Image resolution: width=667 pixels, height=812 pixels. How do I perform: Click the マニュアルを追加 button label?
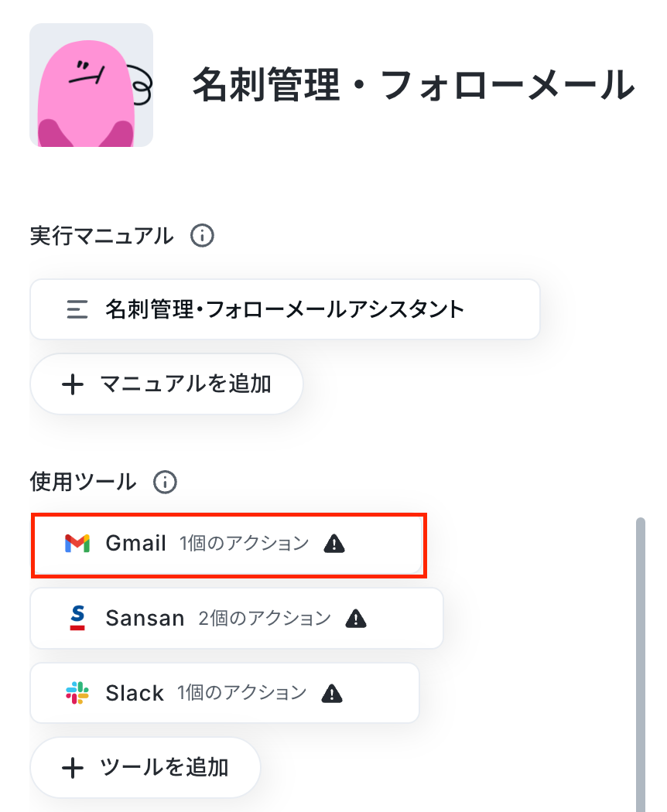(186, 384)
